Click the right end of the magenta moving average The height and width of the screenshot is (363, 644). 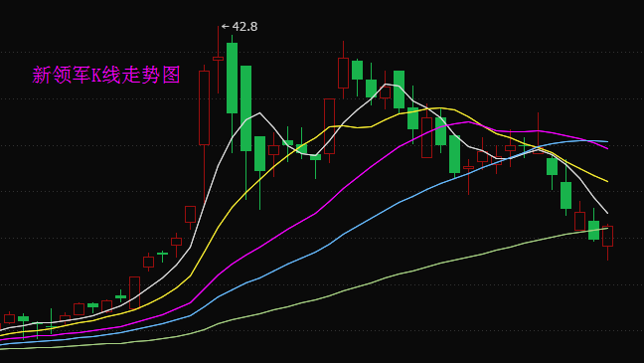(x=607, y=148)
